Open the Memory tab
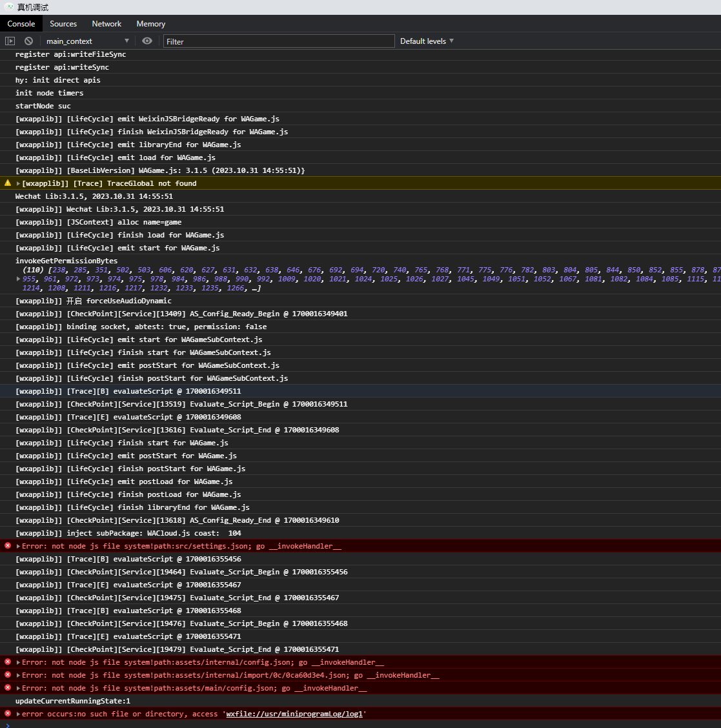 pyautogui.click(x=150, y=24)
